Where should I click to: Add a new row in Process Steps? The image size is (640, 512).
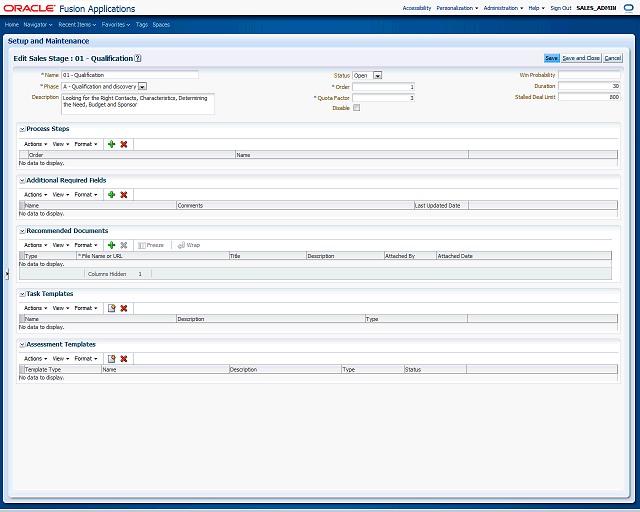click(x=111, y=144)
